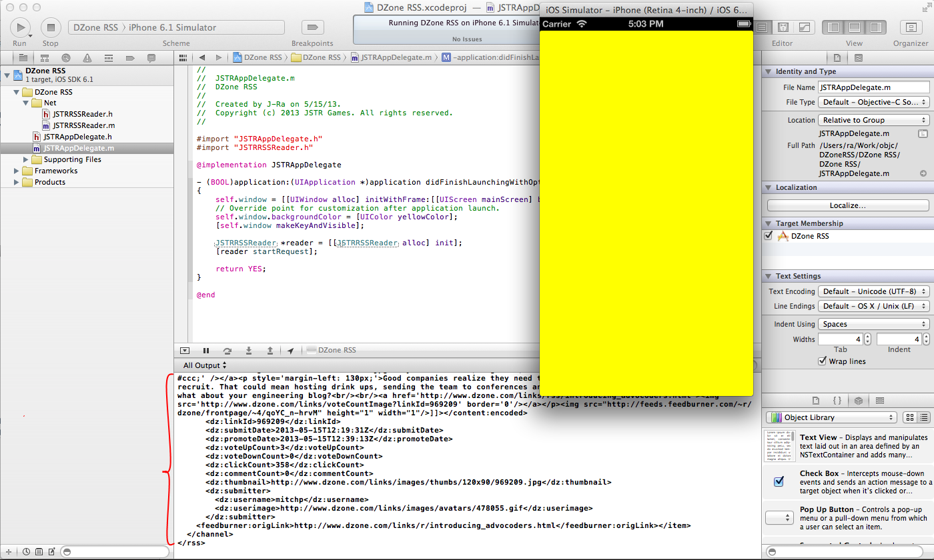Click the Localize... button

tap(847, 205)
